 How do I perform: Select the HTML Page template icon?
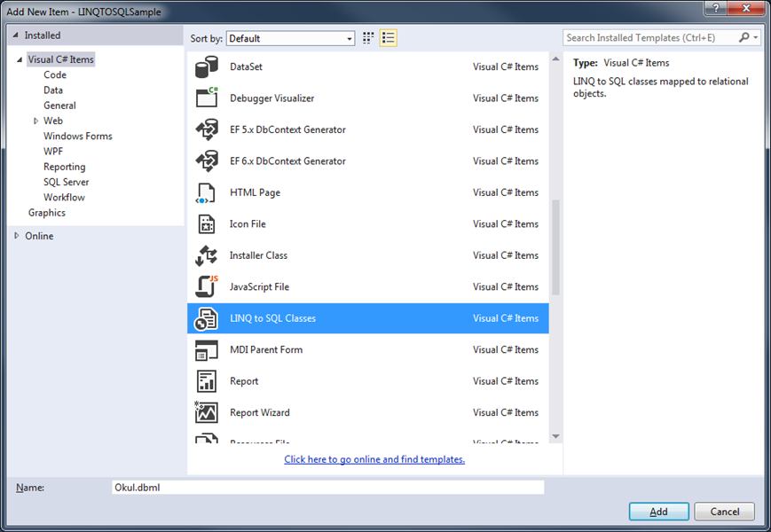point(206,192)
